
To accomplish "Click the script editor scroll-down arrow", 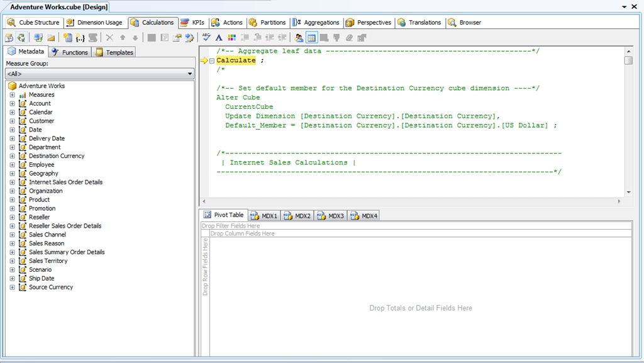I will click(628, 192).
